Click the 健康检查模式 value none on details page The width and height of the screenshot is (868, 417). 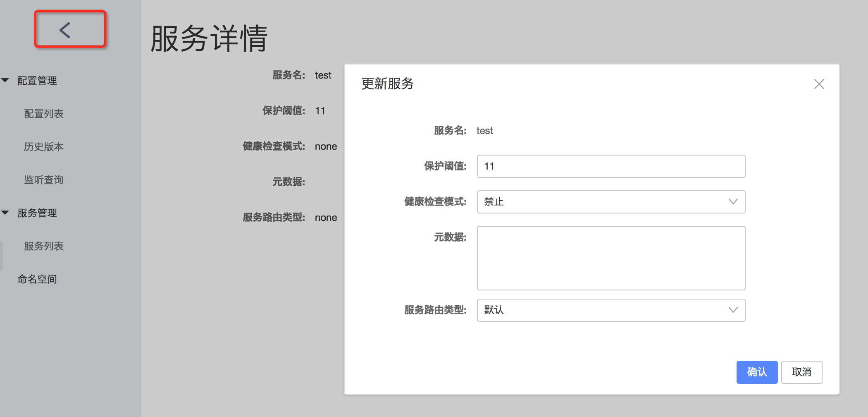click(326, 146)
